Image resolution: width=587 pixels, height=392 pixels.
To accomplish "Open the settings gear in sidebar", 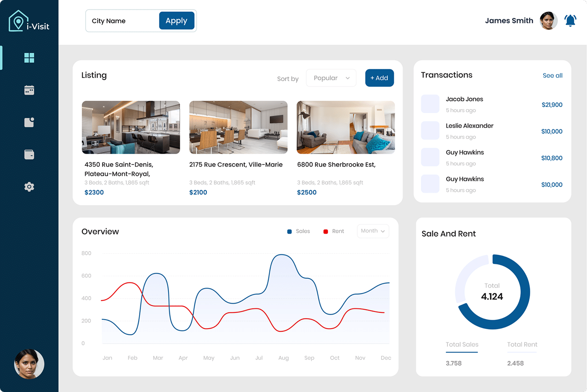I will 29,187.
